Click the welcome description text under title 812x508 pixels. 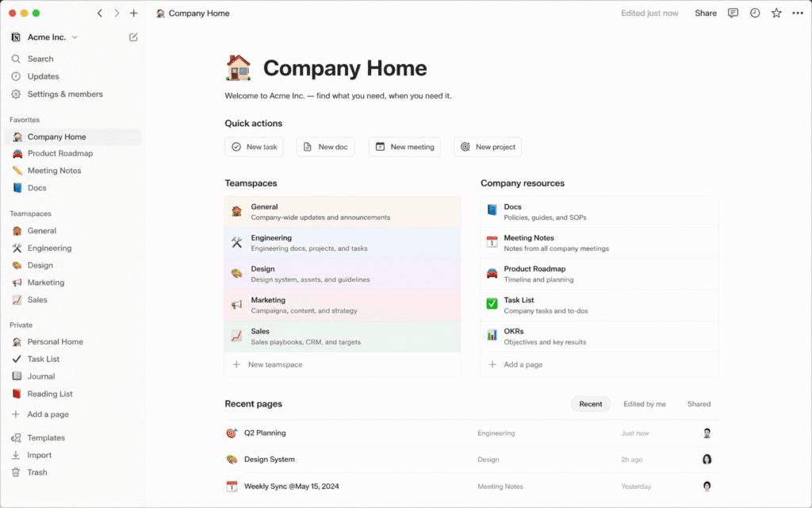(x=338, y=96)
